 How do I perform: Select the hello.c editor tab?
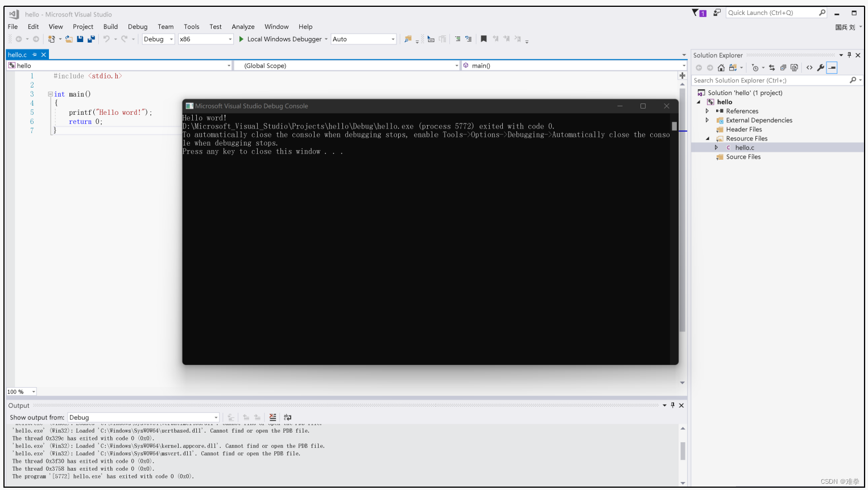point(17,55)
